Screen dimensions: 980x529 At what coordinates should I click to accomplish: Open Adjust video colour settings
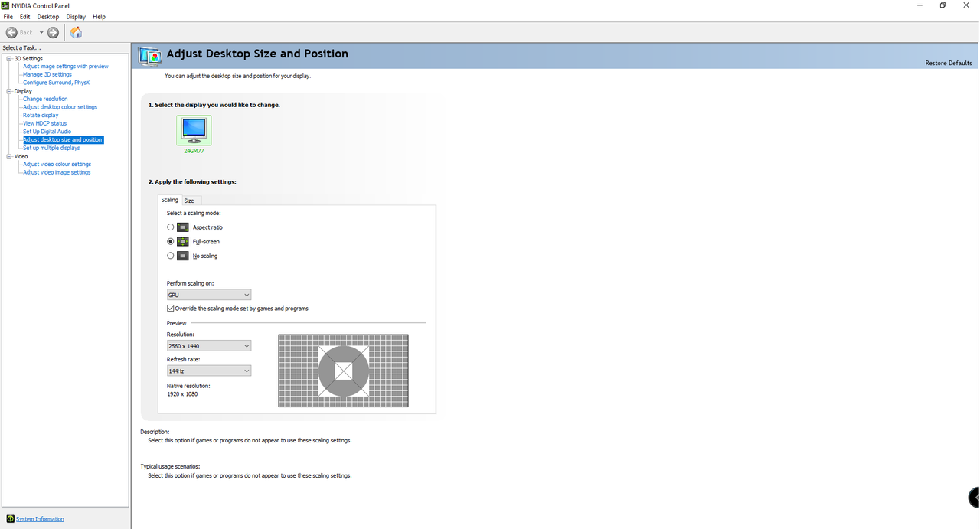[57, 164]
